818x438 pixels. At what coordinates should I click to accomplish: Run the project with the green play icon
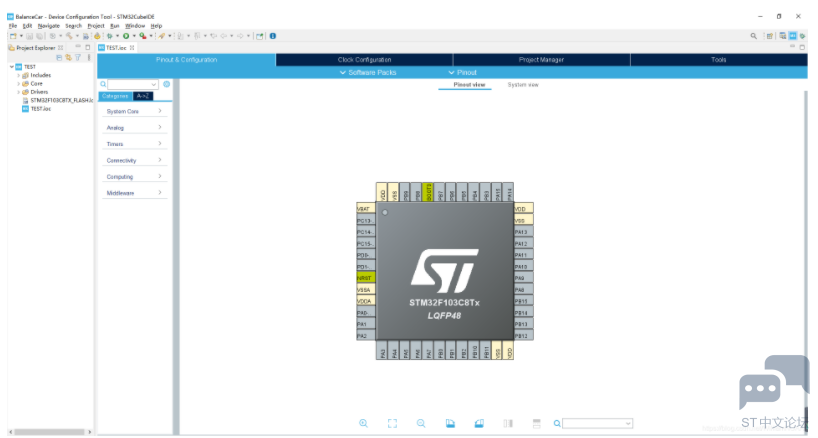coord(126,36)
